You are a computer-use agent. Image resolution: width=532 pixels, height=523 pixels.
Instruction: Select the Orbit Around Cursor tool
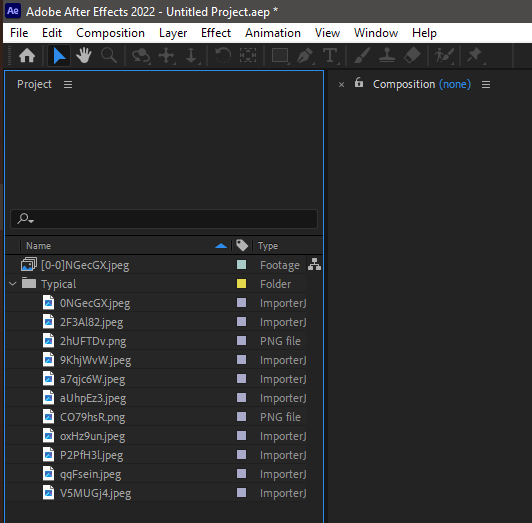[x=141, y=56]
